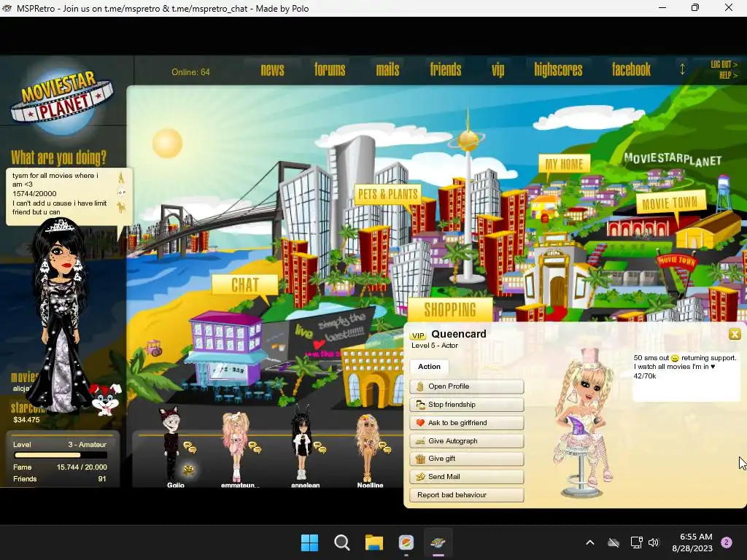Click the Noelline friend avatar
Image resolution: width=747 pixels, height=560 pixels.
pos(368,448)
